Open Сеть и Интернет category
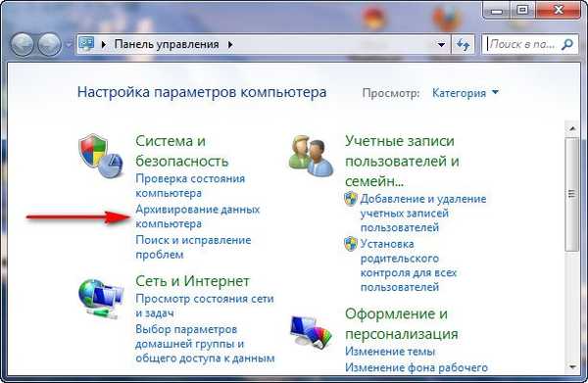This screenshot has height=383, width=588. pyautogui.click(x=192, y=281)
